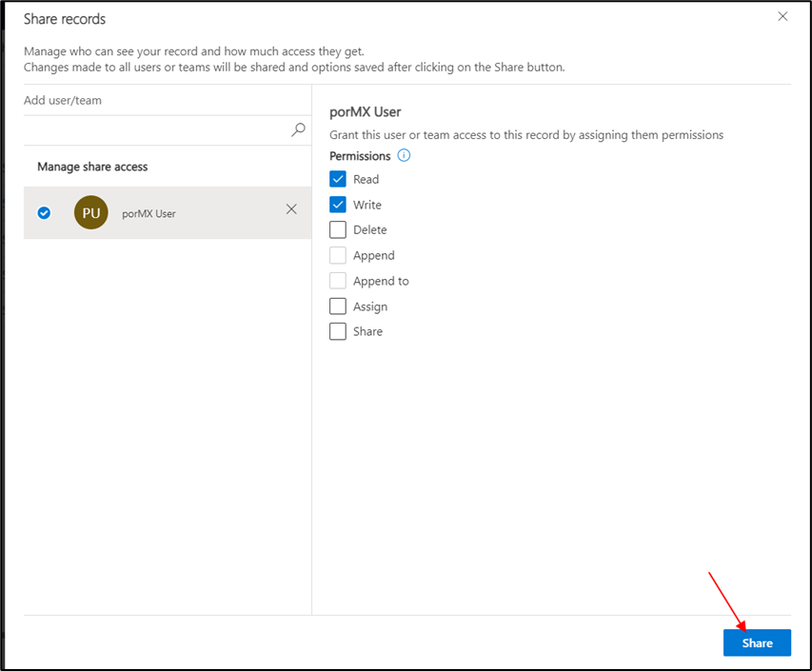812x671 pixels.
Task: Uncheck the Write permission checkbox
Action: pyautogui.click(x=338, y=205)
